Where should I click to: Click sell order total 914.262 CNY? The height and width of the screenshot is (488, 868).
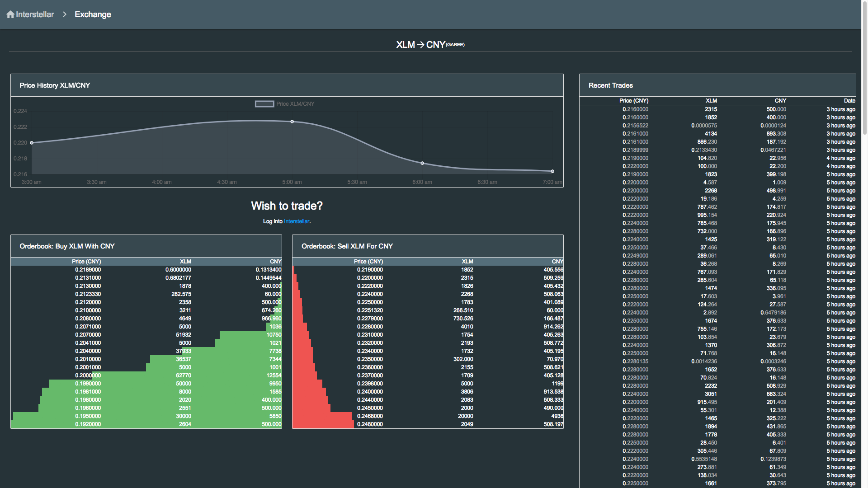pyautogui.click(x=553, y=327)
